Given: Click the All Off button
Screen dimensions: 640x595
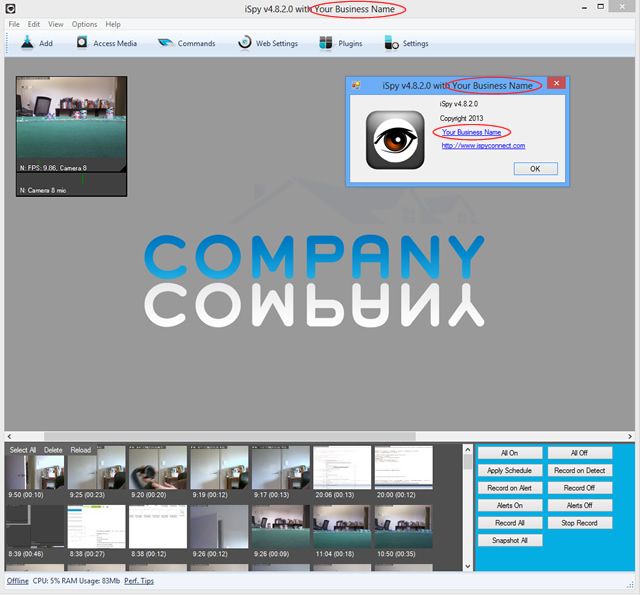Looking at the screenshot, I should click(580, 453).
